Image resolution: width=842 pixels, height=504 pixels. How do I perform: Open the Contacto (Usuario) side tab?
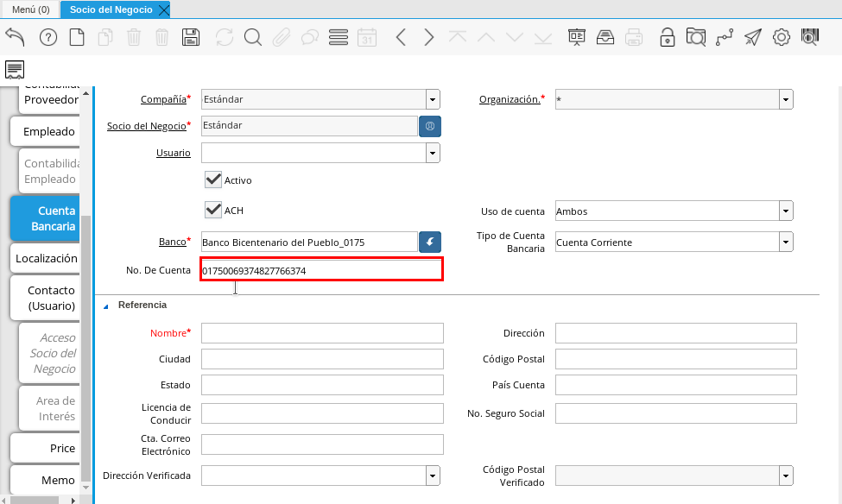50,298
